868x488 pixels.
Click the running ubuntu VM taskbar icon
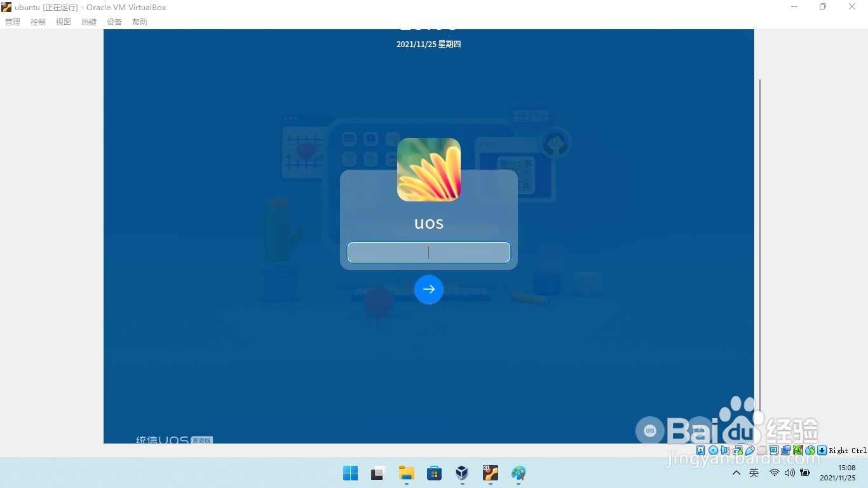[x=491, y=473]
